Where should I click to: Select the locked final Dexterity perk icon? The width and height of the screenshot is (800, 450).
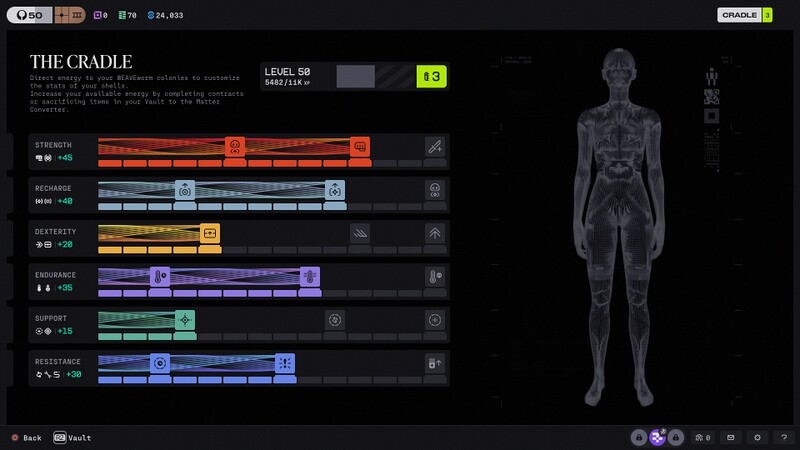click(x=435, y=234)
